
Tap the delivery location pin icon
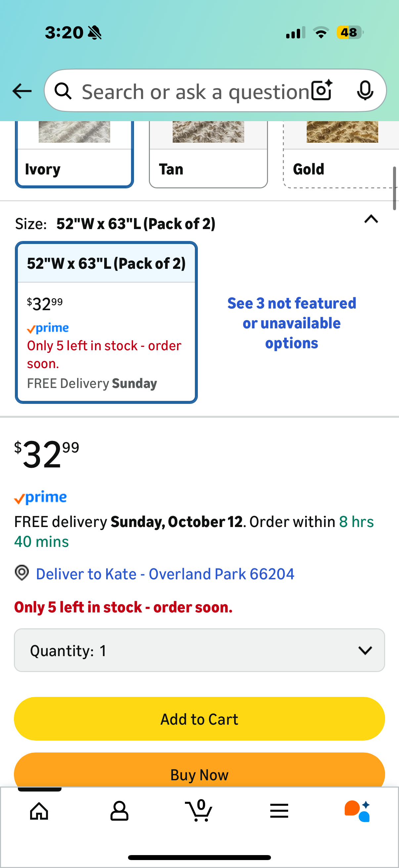(22, 573)
